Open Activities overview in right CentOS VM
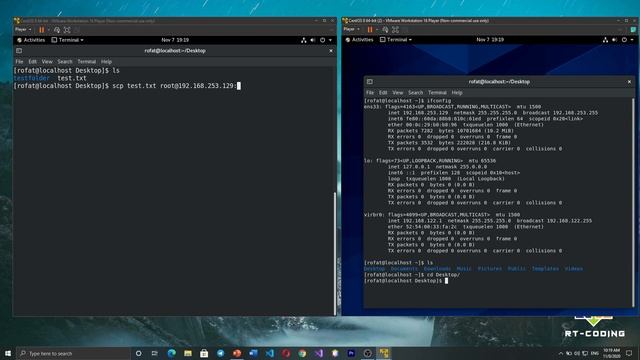 (x=359, y=40)
